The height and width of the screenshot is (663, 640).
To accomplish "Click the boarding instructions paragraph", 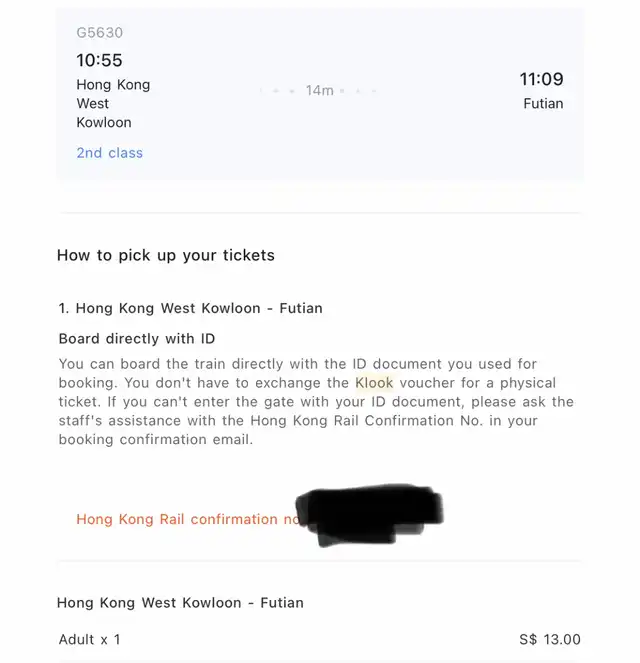I will [316, 402].
